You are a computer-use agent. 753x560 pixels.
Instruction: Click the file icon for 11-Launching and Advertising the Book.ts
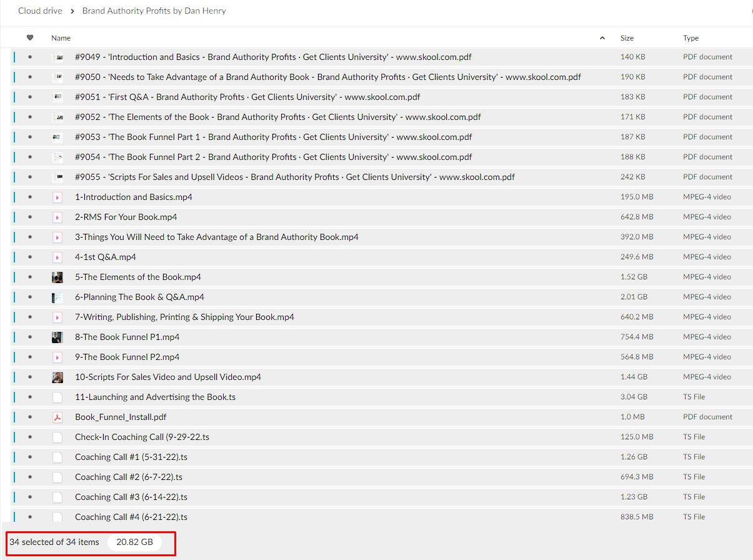(x=57, y=397)
